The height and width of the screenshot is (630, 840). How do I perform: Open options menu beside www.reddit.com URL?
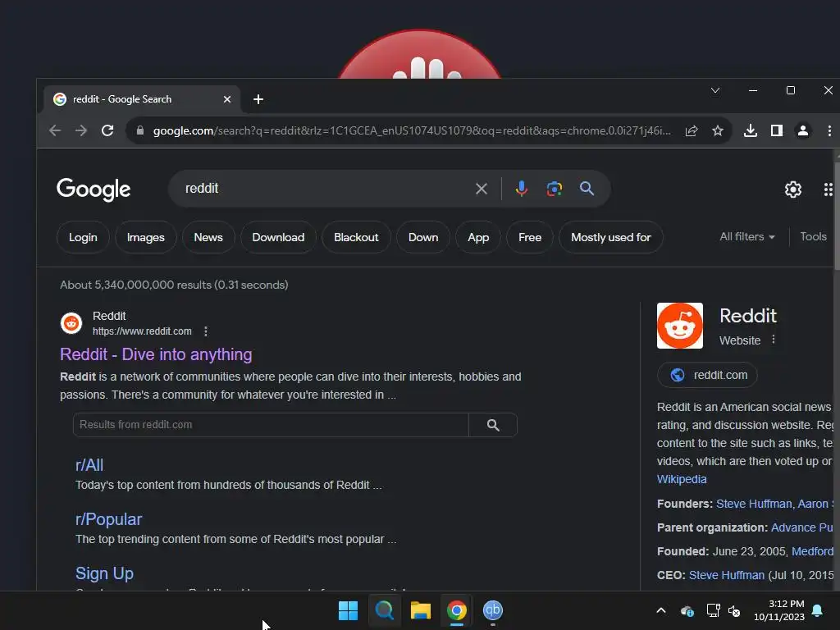[206, 331]
